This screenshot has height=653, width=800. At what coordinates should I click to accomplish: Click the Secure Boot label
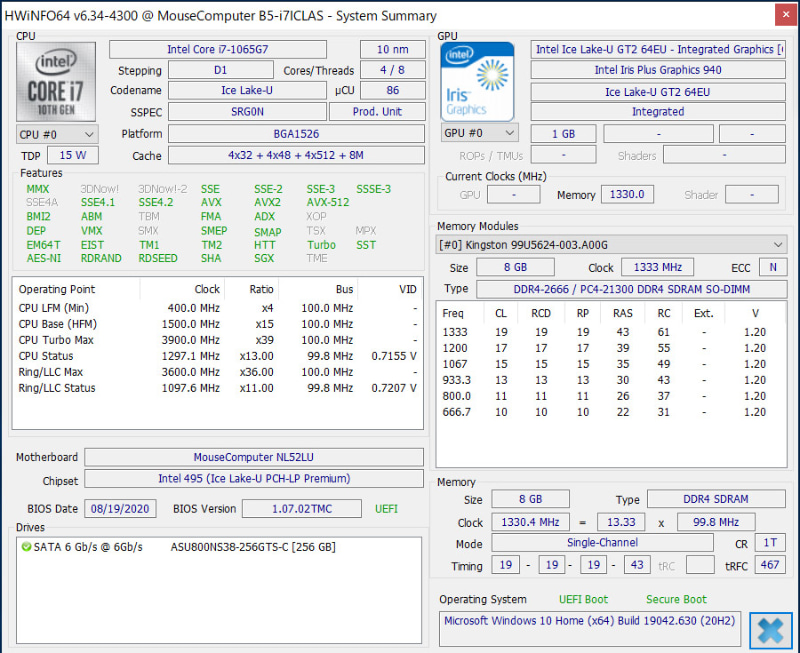678,598
